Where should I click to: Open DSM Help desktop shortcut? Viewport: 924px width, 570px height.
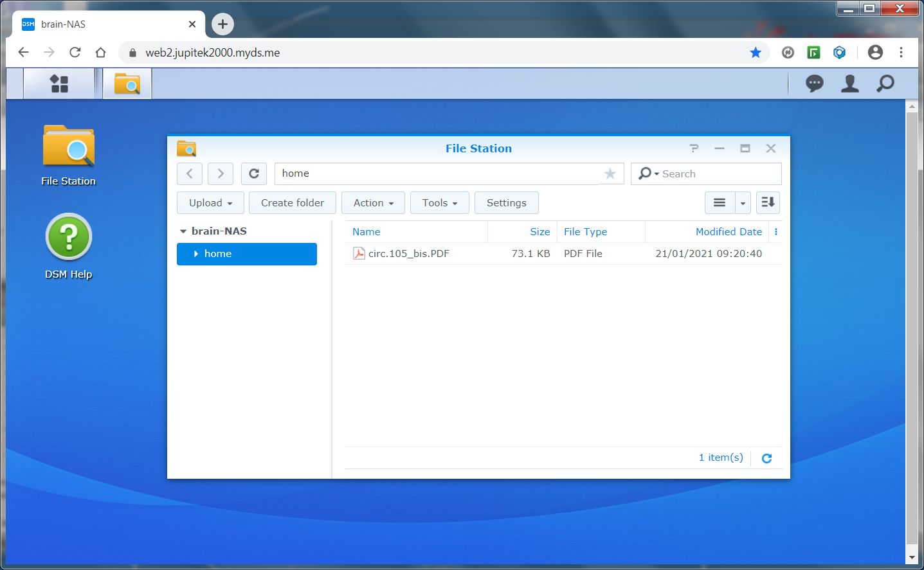pos(69,247)
